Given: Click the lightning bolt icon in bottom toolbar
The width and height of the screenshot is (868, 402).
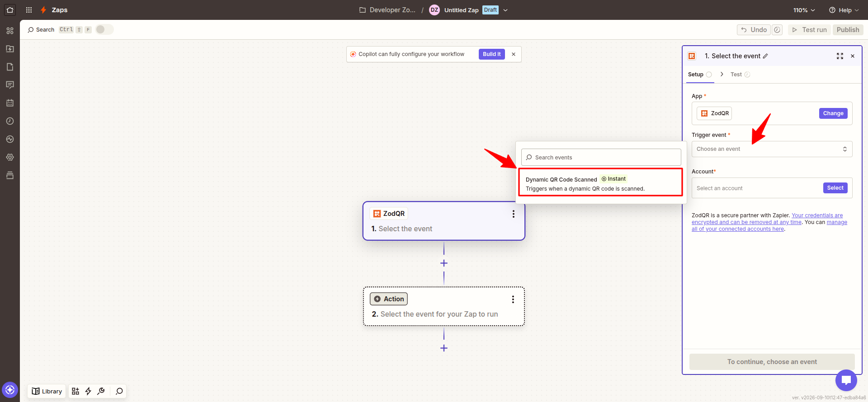Looking at the screenshot, I should [x=88, y=391].
